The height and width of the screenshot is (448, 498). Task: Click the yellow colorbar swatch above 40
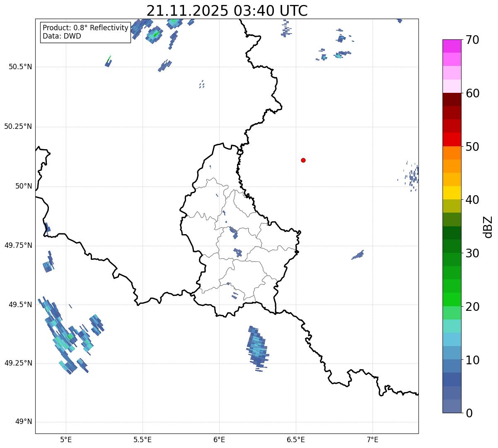452,193
